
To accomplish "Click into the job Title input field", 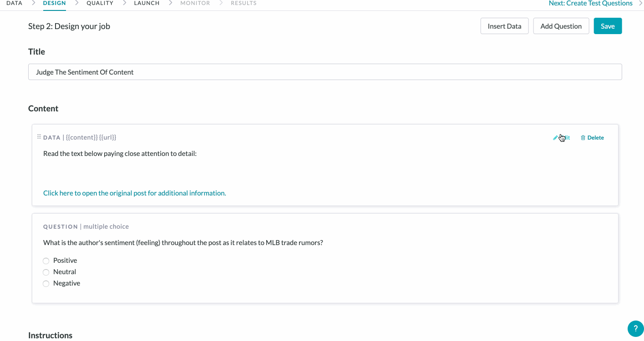I will 325,72.
